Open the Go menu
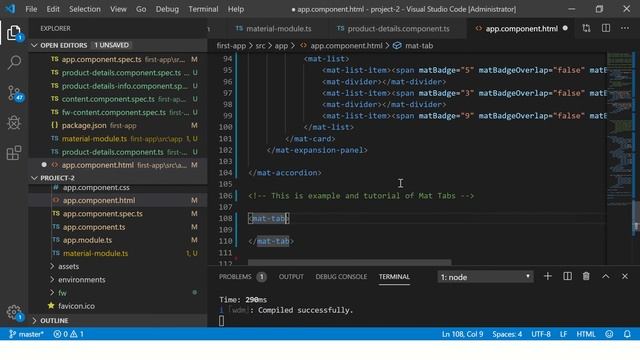The image size is (640, 360). [141, 9]
